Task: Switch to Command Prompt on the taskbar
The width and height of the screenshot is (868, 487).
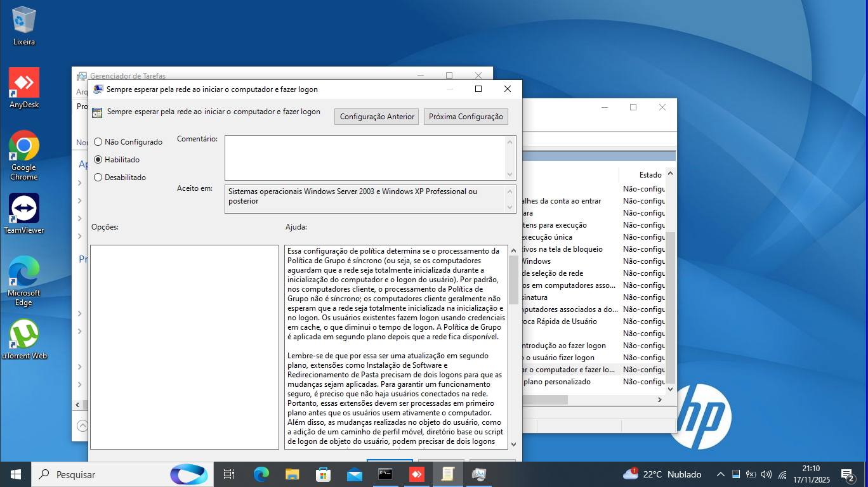Action: [x=385, y=474]
